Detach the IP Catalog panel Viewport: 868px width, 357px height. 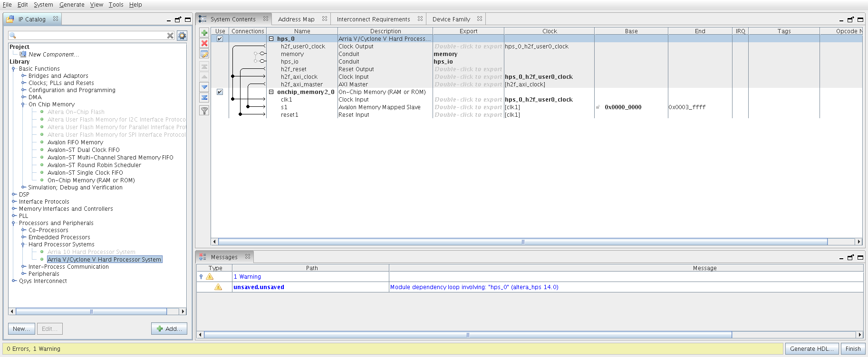[178, 19]
